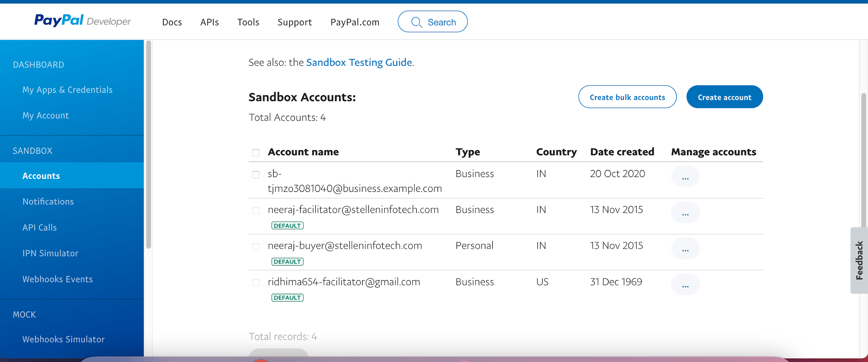Click the Account name column header
Image resolution: width=868 pixels, height=362 pixels.
pos(303,152)
